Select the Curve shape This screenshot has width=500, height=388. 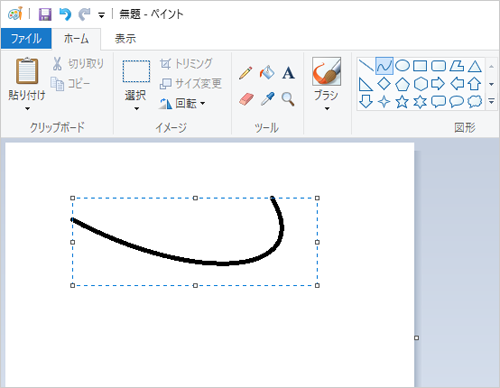click(384, 66)
